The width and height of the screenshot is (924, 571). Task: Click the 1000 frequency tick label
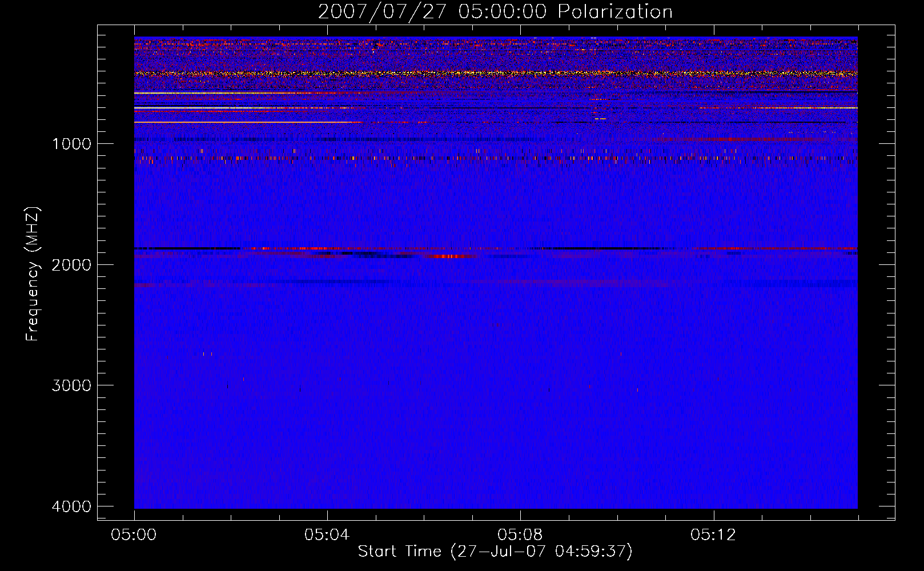click(71, 144)
